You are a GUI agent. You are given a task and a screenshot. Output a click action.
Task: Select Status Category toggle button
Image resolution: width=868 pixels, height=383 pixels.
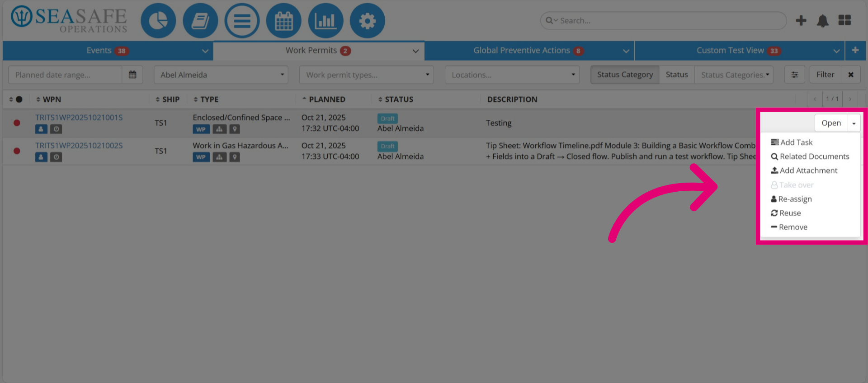[625, 75]
